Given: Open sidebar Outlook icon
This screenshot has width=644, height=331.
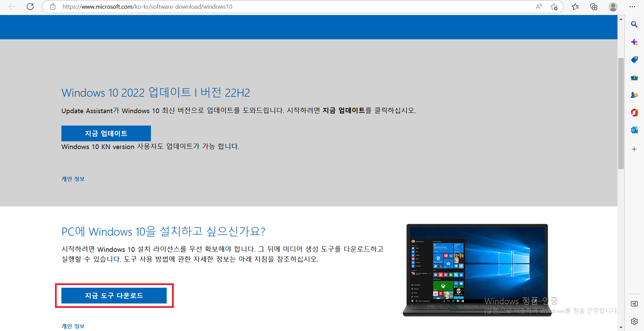Looking at the screenshot, I should tap(634, 130).
